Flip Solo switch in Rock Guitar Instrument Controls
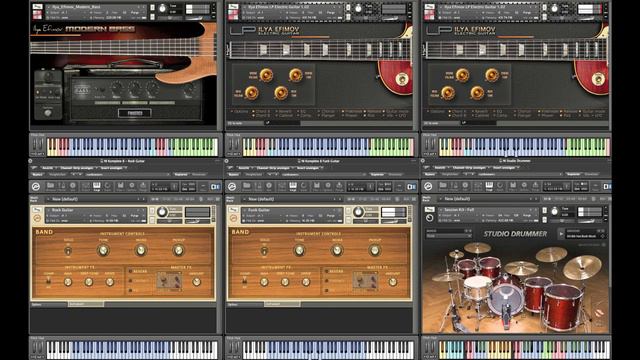This screenshot has height=360, width=640. click(68, 251)
